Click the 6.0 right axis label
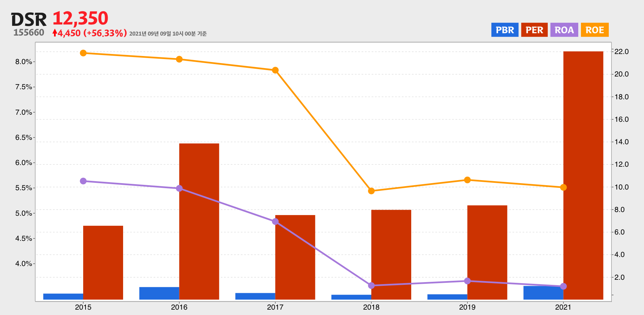Screen dimensions: 644x315 tap(620, 232)
